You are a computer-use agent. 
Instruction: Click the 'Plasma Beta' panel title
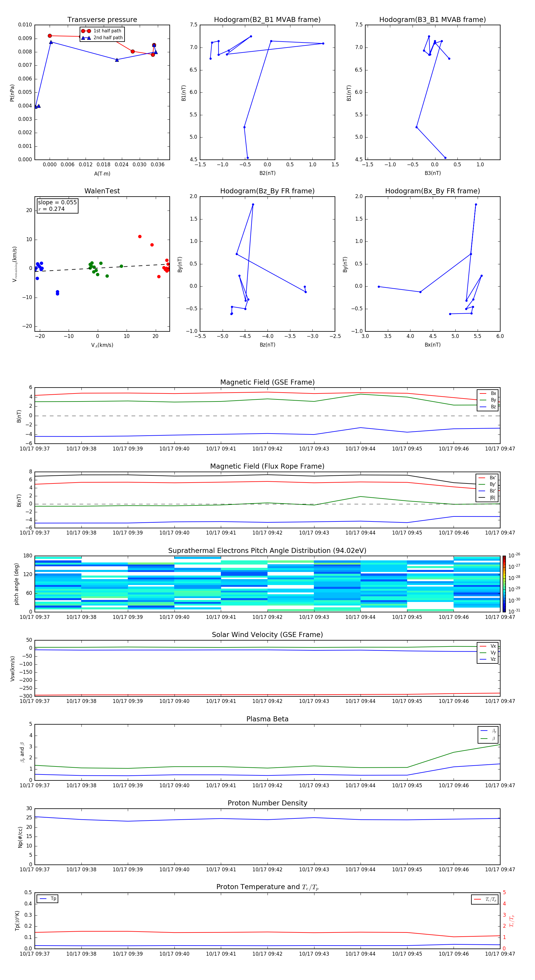pyautogui.click(x=267, y=719)
